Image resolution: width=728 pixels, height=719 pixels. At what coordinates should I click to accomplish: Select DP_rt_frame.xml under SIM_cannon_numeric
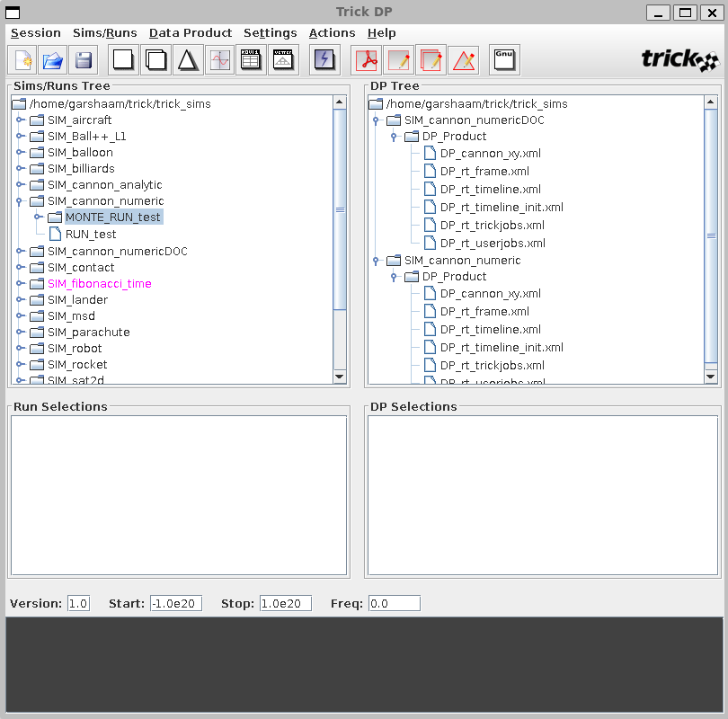pyautogui.click(x=484, y=312)
